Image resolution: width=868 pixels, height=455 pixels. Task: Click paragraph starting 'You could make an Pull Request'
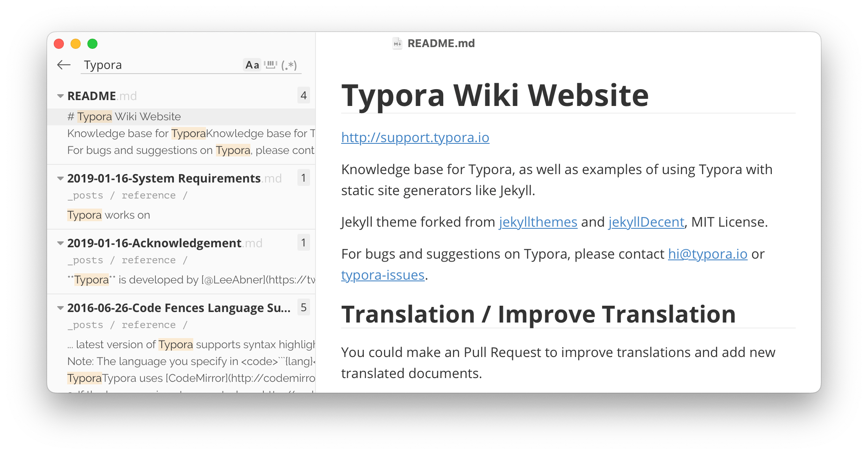click(558, 362)
